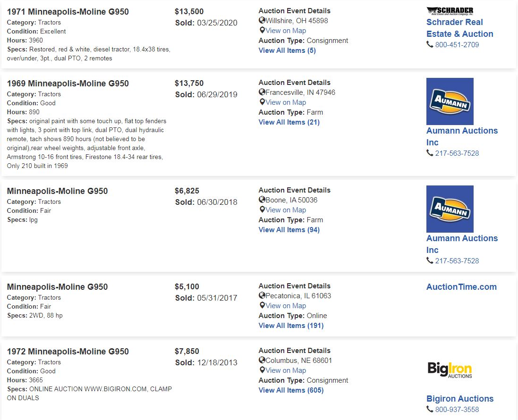The image size is (518, 420).
Task: Click map pin icon for Francesville, IN
Action: (262, 102)
